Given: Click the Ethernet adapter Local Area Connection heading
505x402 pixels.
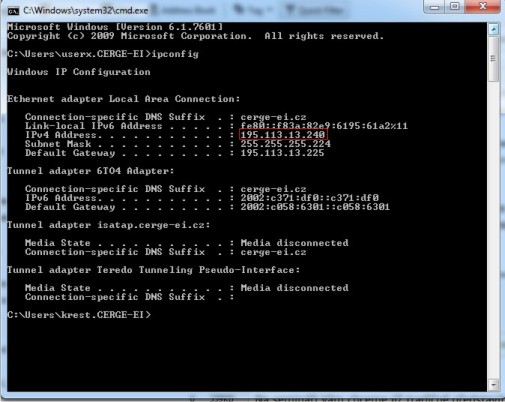Looking at the screenshot, I should click(124, 99).
